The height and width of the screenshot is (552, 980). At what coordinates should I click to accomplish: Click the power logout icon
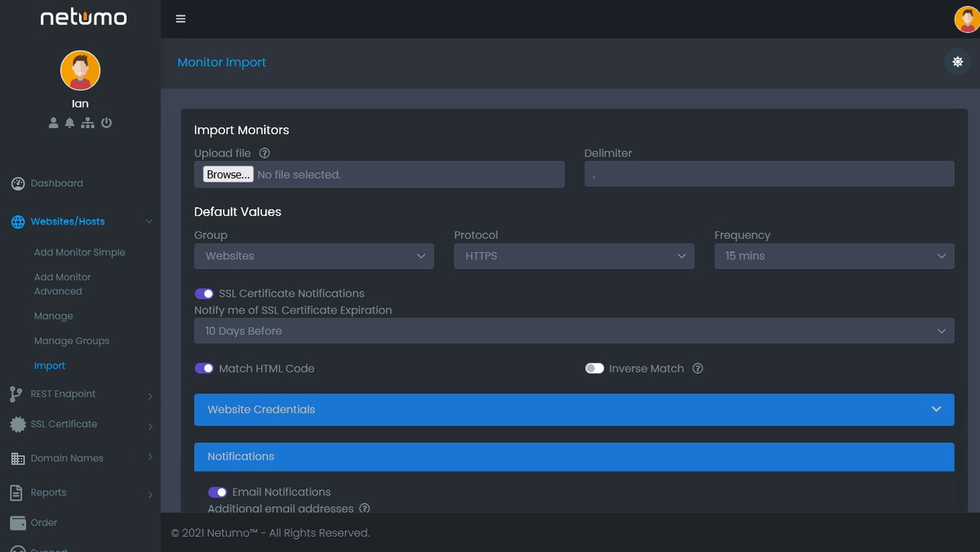pos(107,123)
